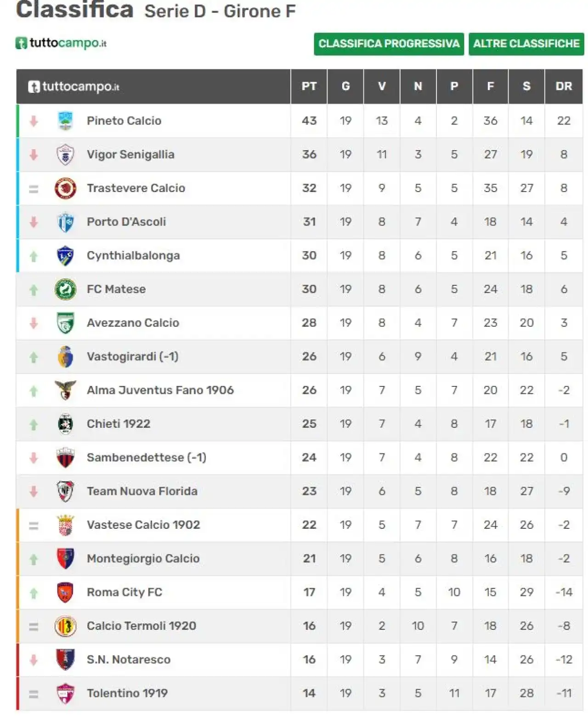Open the Vastese Calcio 1902 team link
Viewport: 588px width, 719px height.
pyautogui.click(x=143, y=525)
